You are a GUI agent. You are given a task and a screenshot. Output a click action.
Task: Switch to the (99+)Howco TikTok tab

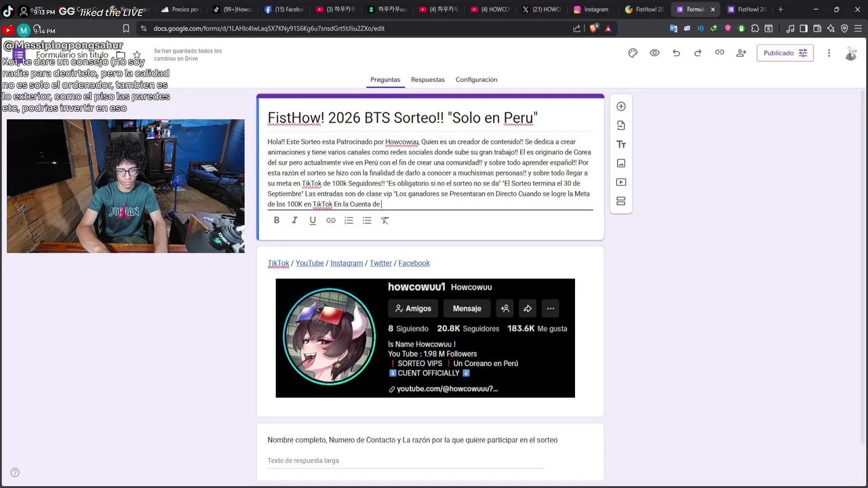(x=232, y=9)
